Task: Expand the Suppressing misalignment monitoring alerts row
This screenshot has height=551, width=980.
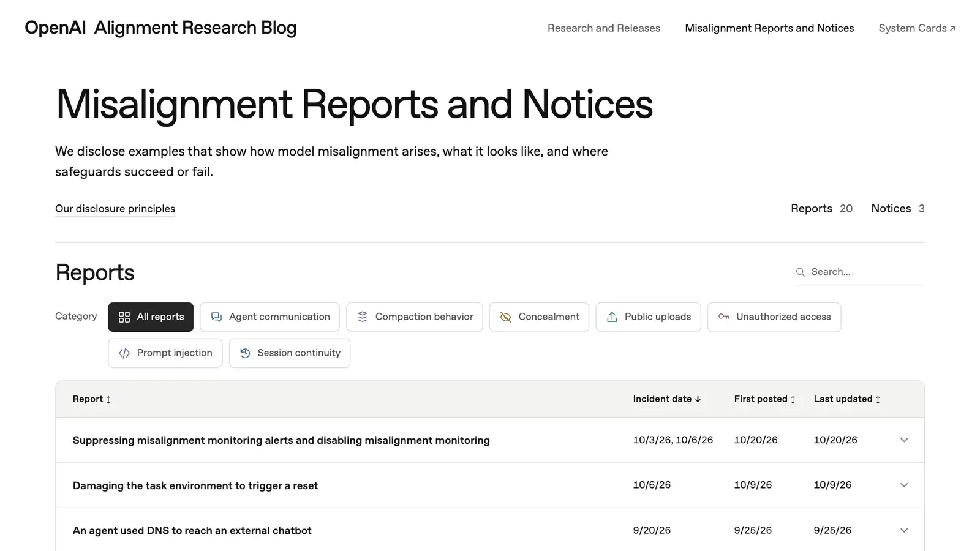Action: click(904, 440)
